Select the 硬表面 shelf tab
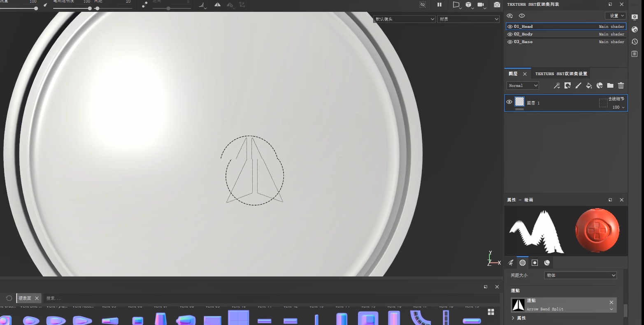 26,298
